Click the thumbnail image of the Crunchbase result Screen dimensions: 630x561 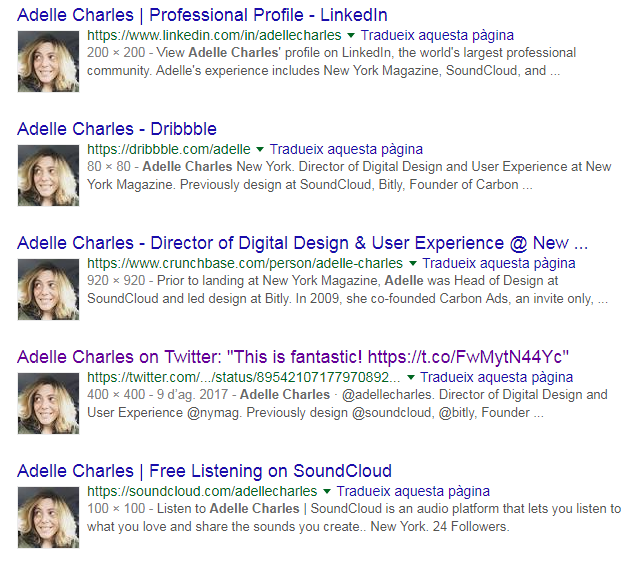pos(48,289)
